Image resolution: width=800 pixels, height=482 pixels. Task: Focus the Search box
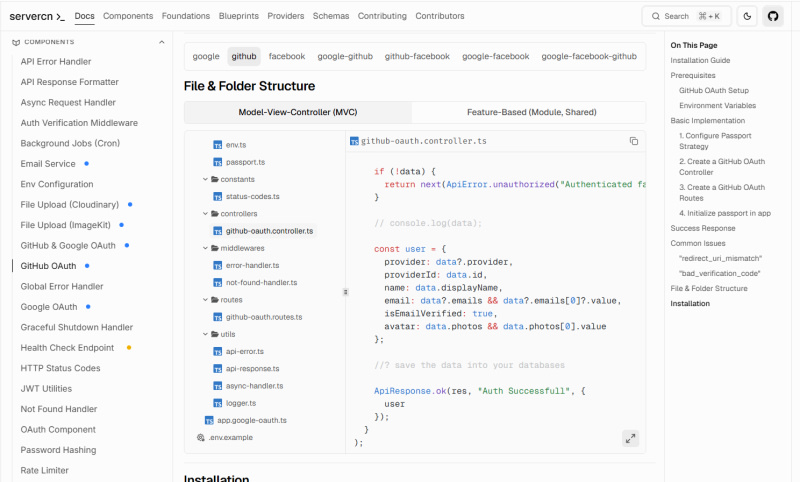tap(687, 16)
